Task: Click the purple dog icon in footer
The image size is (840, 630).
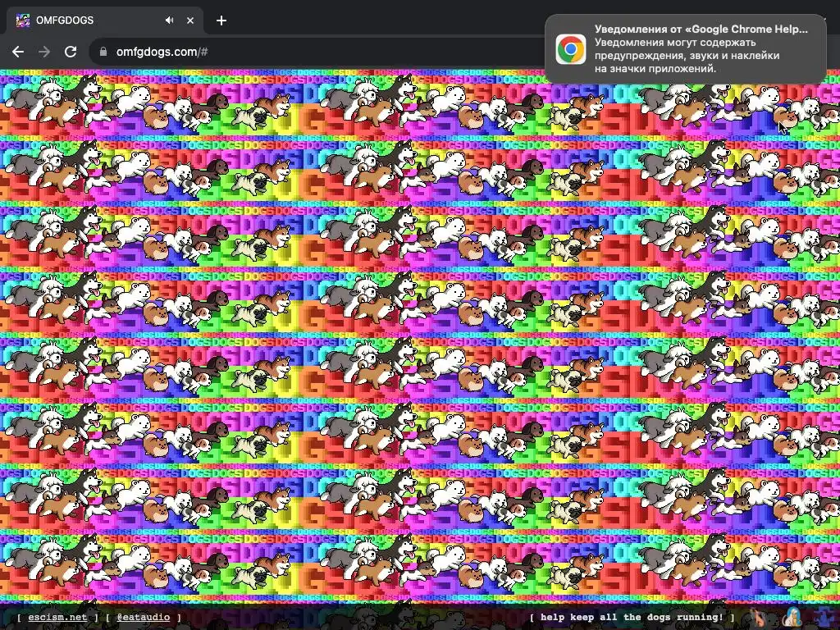Action: [x=825, y=617]
